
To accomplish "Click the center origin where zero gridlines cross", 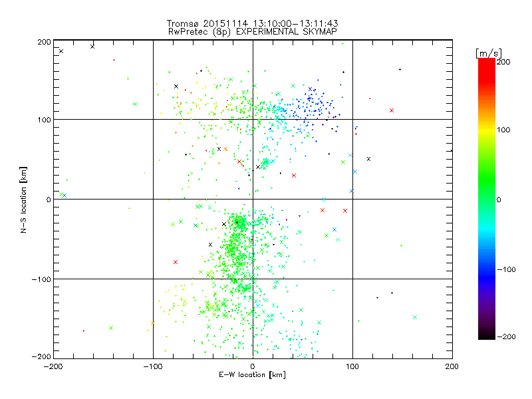I will point(253,199).
